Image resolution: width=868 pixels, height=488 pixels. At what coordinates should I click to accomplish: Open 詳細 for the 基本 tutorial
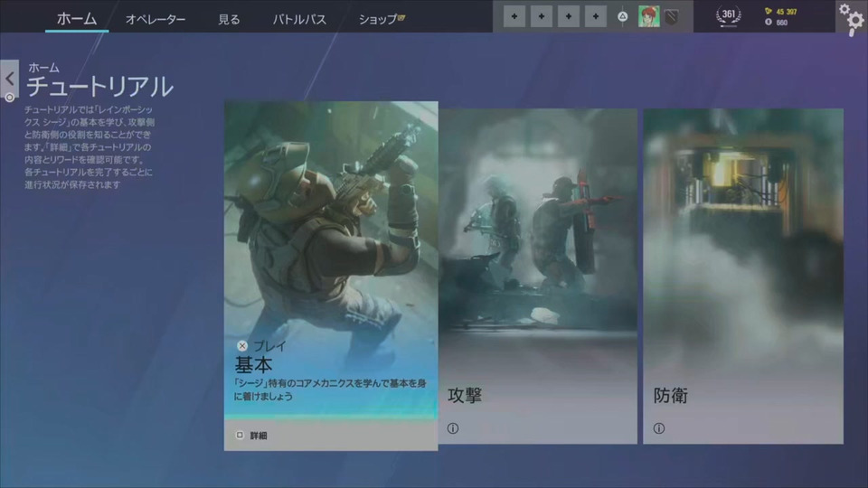[x=259, y=436]
